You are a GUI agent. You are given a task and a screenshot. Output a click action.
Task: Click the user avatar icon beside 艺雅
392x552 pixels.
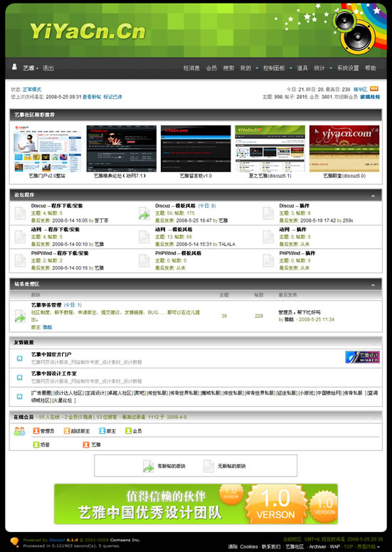[14, 67]
